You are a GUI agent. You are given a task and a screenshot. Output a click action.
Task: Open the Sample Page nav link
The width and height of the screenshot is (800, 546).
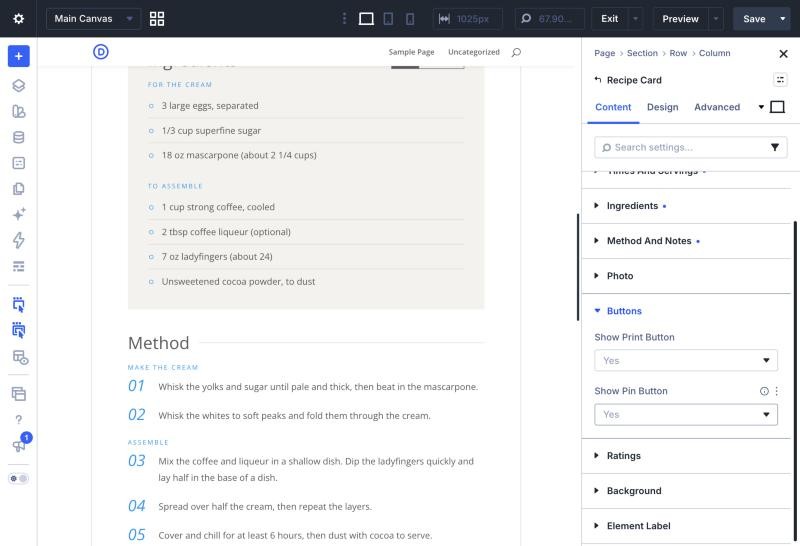411,52
